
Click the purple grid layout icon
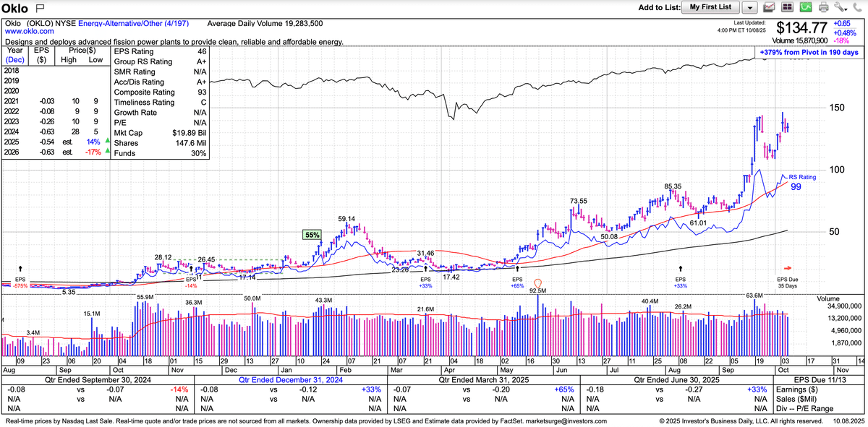788,7
